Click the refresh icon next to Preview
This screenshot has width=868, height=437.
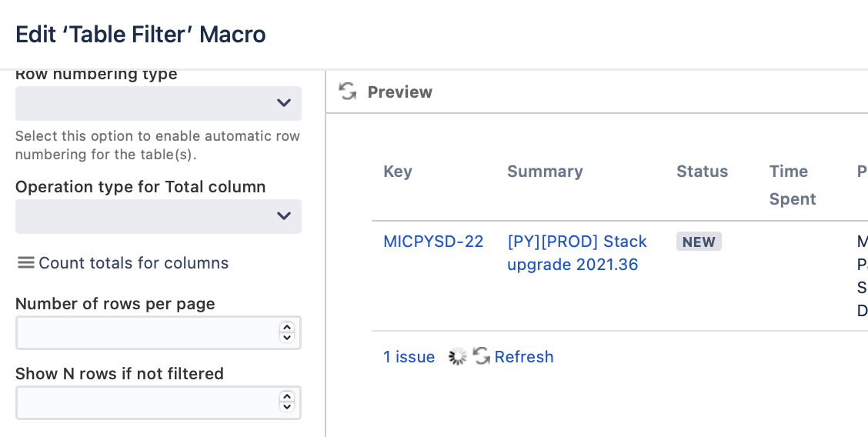(348, 92)
